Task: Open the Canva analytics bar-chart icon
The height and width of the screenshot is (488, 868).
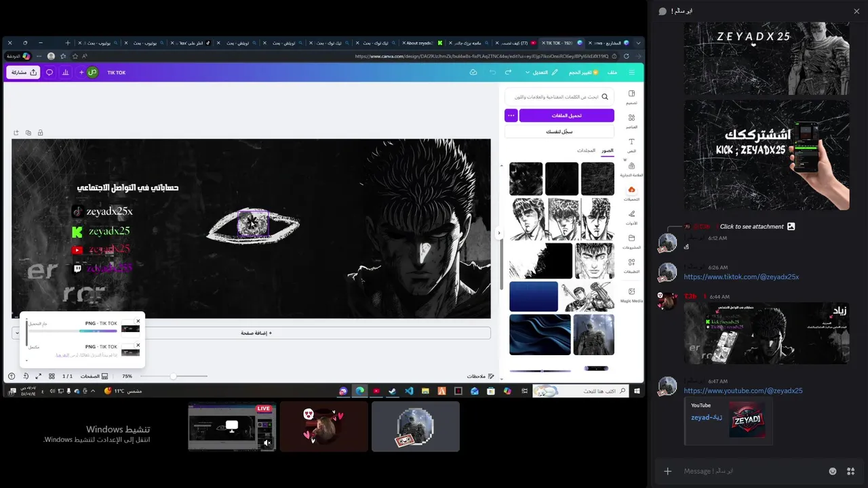Action: [66, 72]
